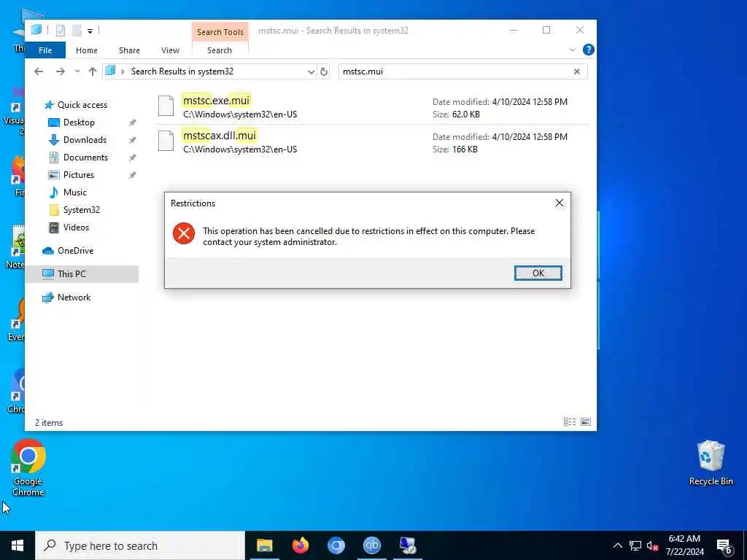Viewport: 747px width, 560px height.
Task: Expand the ribbon with the chevron
Action: (572, 50)
